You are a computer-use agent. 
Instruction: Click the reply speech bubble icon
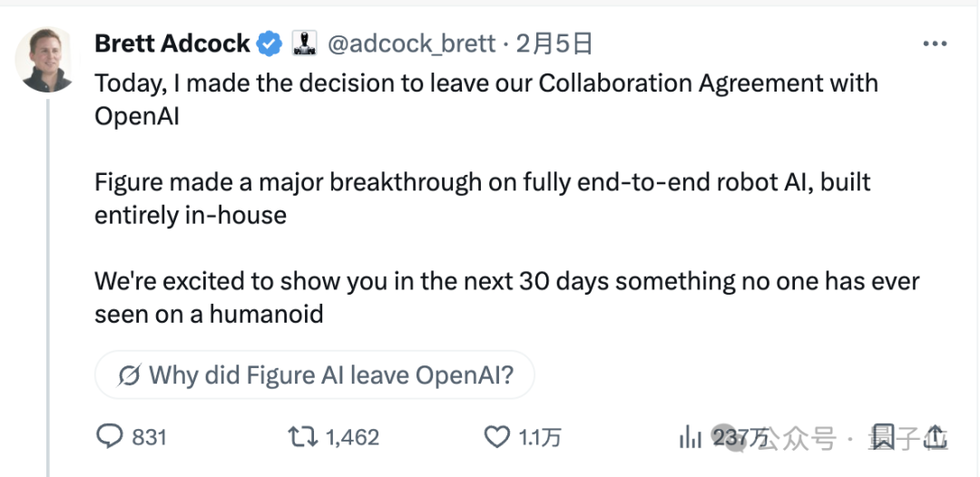coord(109,437)
